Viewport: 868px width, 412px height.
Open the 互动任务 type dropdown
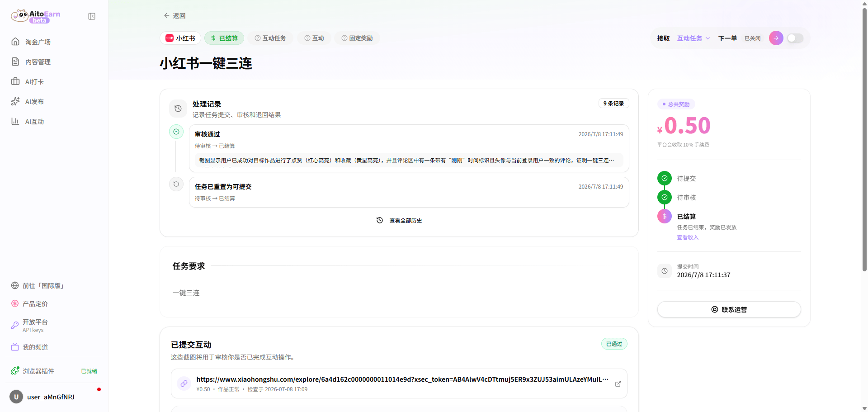(x=693, y=38)
